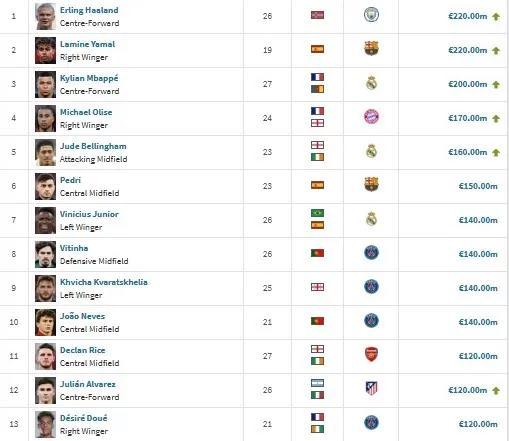Click the Manchester City club crest
This screenshot has height=441, width=509.
click(x=371, y=15)
